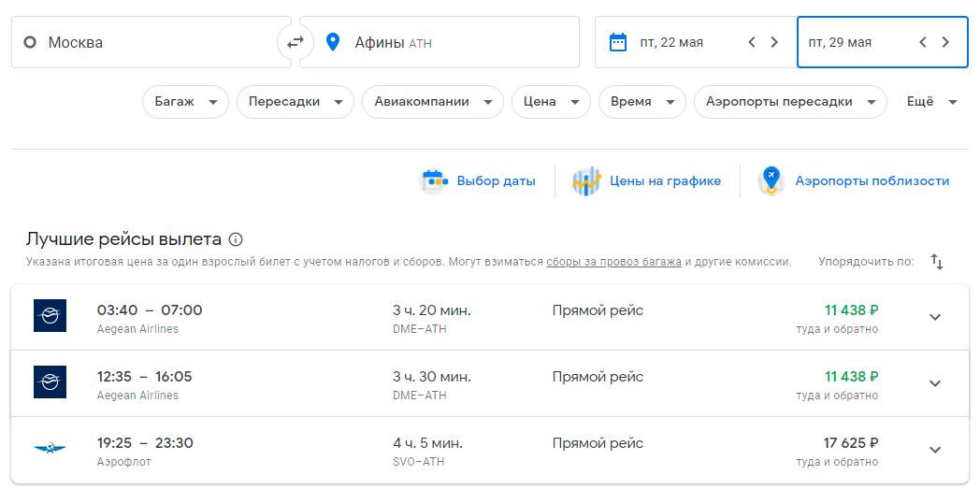Go to next return date after 29 мая
980x504 pixels.
[945, 42]
